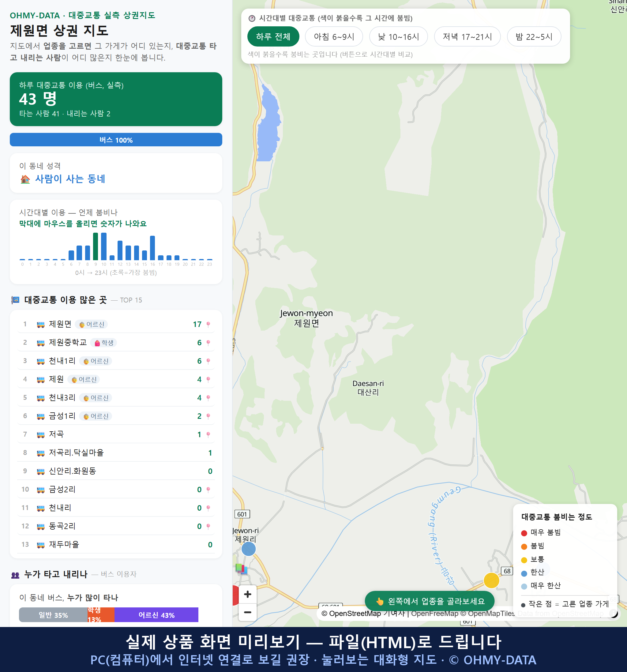Select the 아침 6~9시 time filter
627x672 pixels.
(x=334, y=36)
